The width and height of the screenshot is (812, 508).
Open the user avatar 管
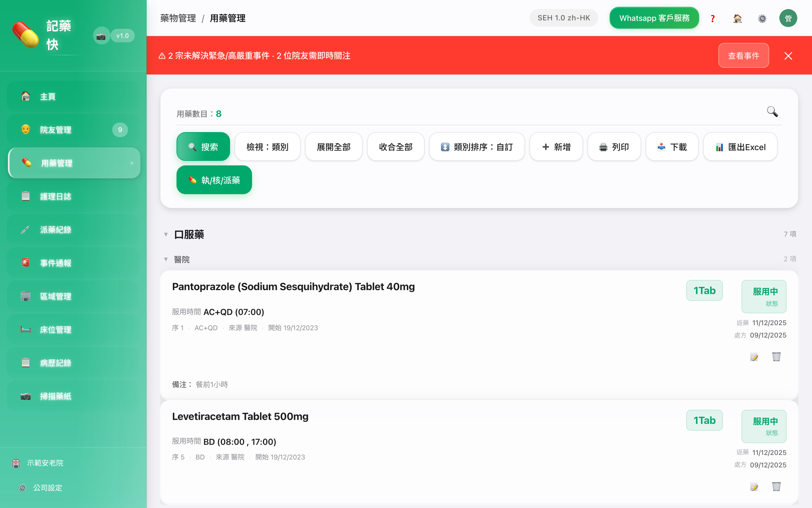point(788,18)
